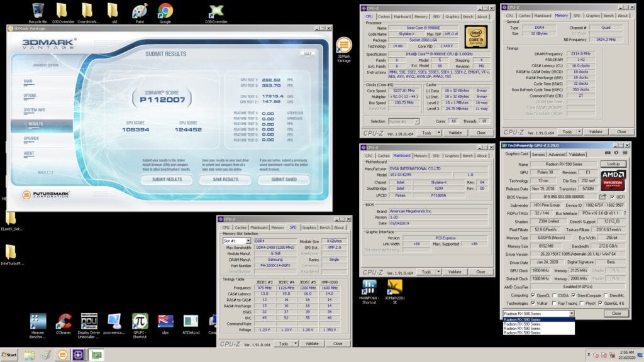
Task: Toggle the UEFI checkbox in GPU-Z
Action: coord(613,197)
